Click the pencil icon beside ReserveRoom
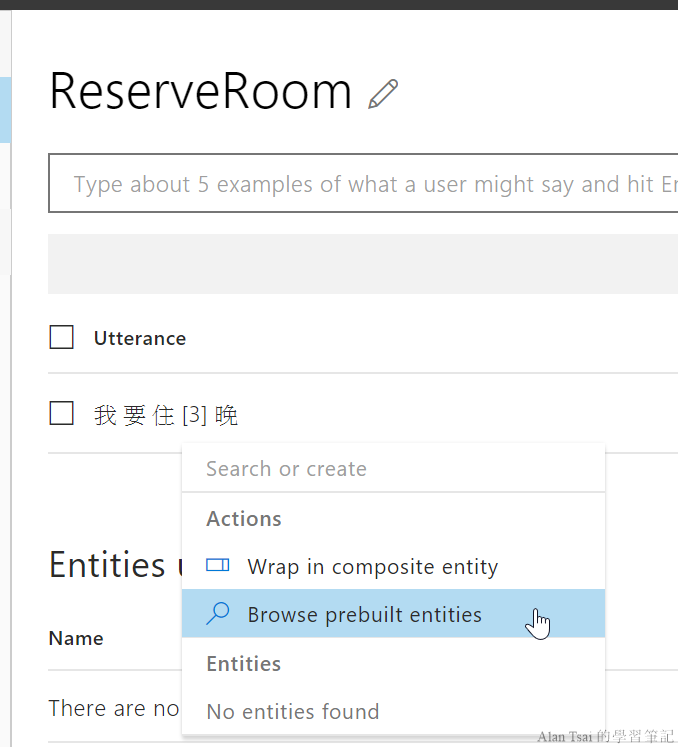This screenshot has width=678, height=747. pos(383,93)
